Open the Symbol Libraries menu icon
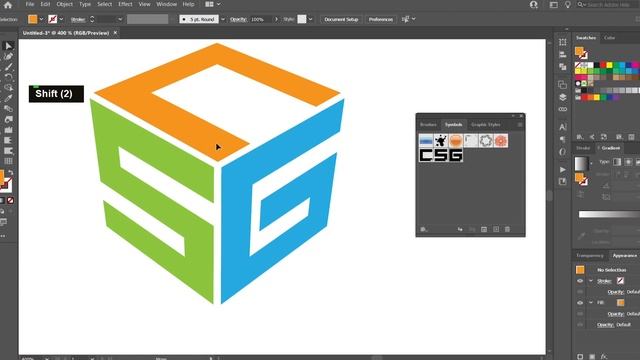 pos(424,229)
